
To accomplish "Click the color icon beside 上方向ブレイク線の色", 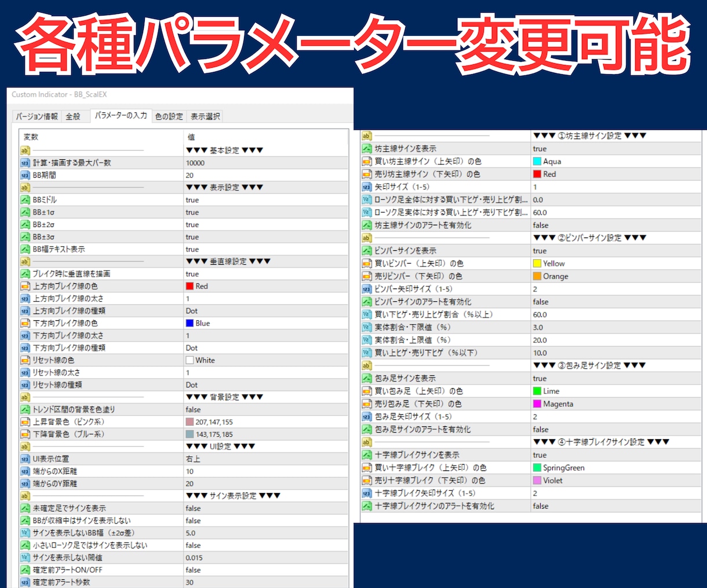I will coord(25,286).
